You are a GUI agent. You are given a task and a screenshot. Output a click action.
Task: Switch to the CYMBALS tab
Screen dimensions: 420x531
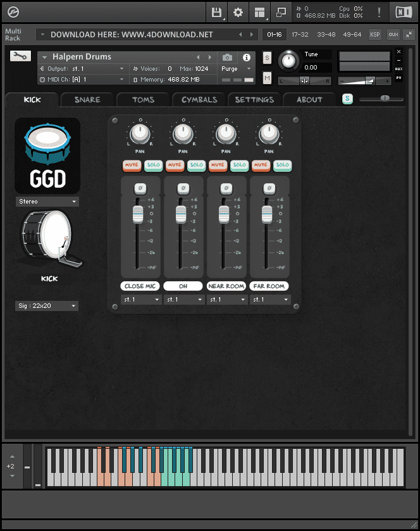click(199, 100)
